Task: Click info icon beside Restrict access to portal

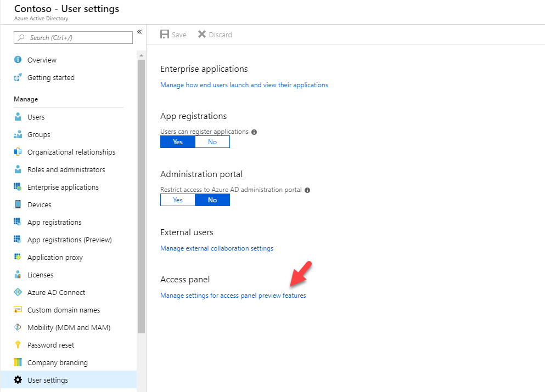Action: click(307, 190)
